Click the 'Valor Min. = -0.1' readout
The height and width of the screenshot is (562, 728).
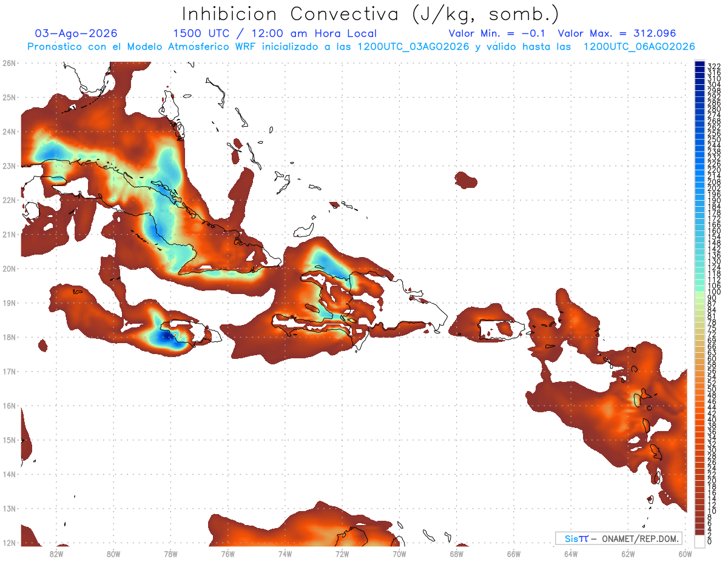click(x=498, y=33)
